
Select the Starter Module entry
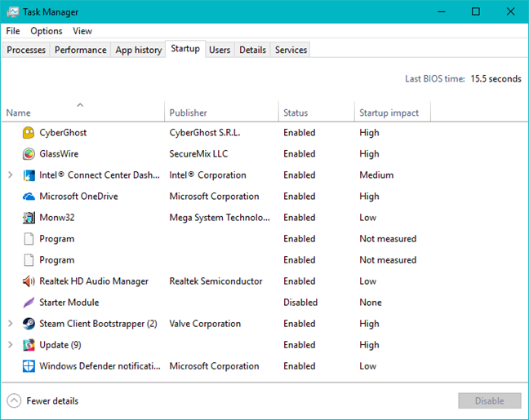click(69, 303)
